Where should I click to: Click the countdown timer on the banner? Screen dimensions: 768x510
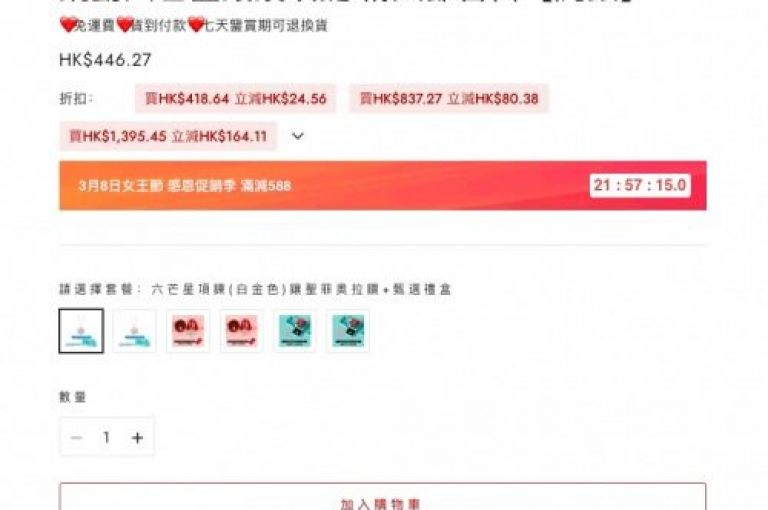click(x=640, y=185)
